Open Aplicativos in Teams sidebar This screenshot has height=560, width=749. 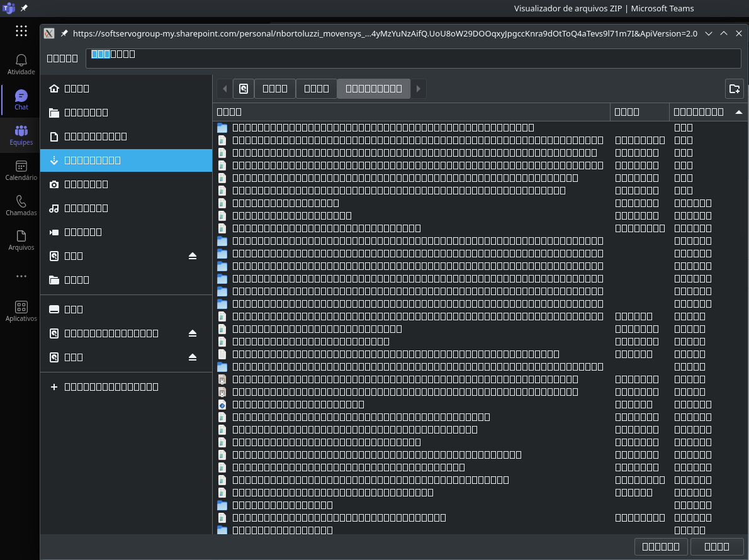tap(21, 311)
